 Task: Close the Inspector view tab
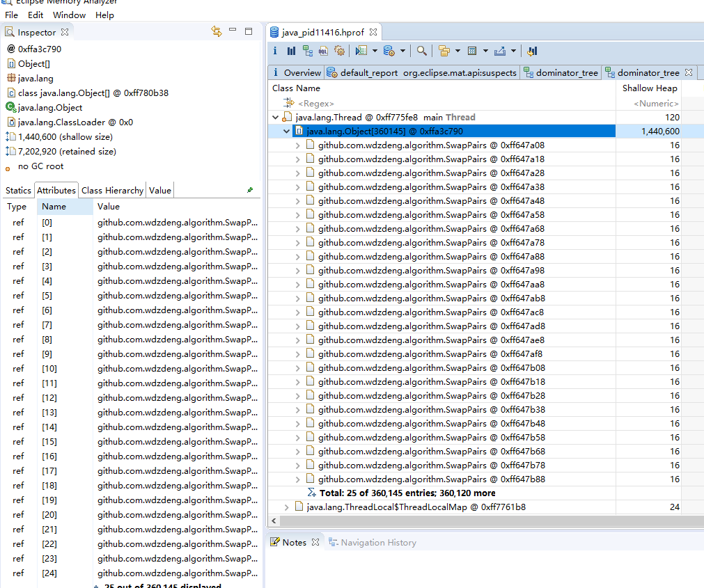click(x=65, y=32)
